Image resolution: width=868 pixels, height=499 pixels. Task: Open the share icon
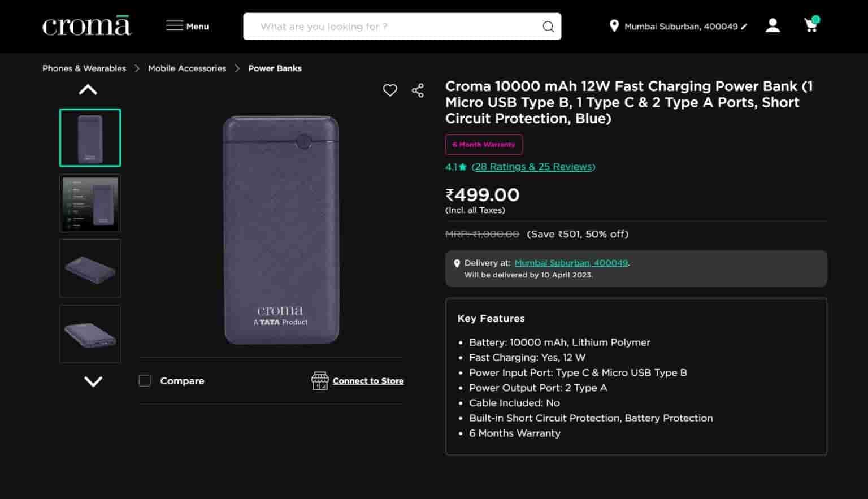click(x=417, y=90)
